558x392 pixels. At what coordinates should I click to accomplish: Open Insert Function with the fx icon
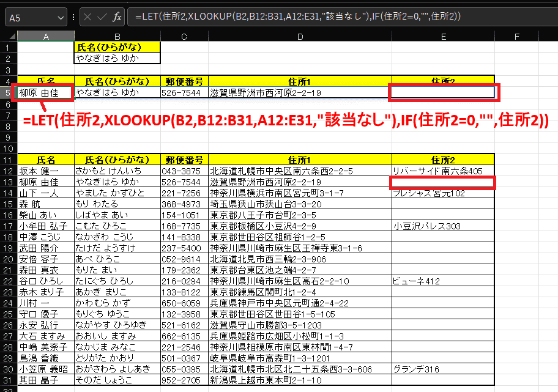[x=117, y=17]
